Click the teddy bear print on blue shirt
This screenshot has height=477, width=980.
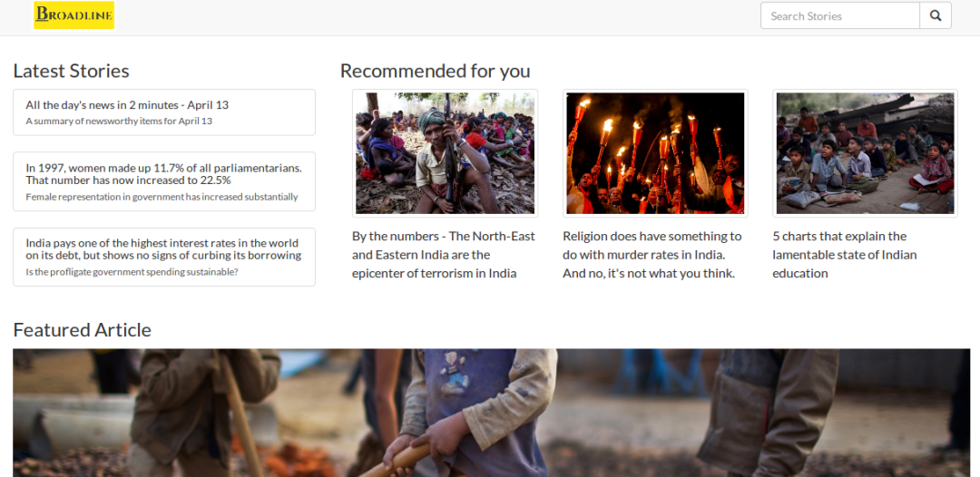click(455, 372)
